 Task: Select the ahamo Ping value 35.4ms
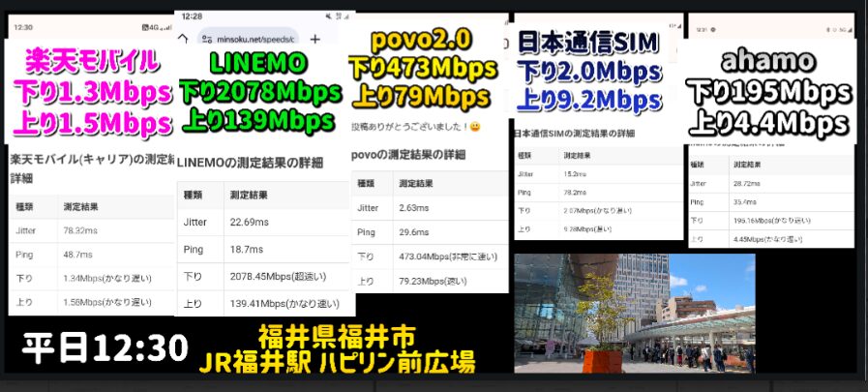tap(745, 202)
